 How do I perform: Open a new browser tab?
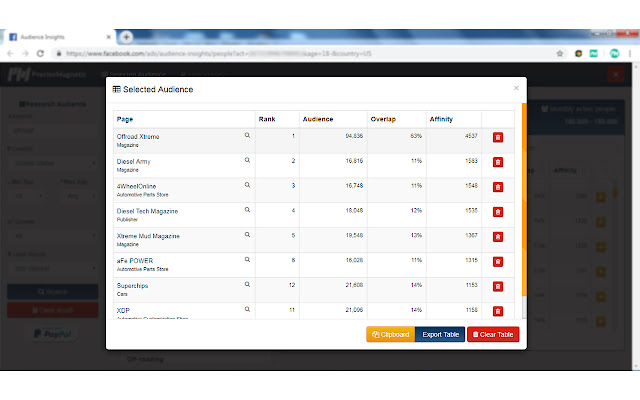click(127, 36)
